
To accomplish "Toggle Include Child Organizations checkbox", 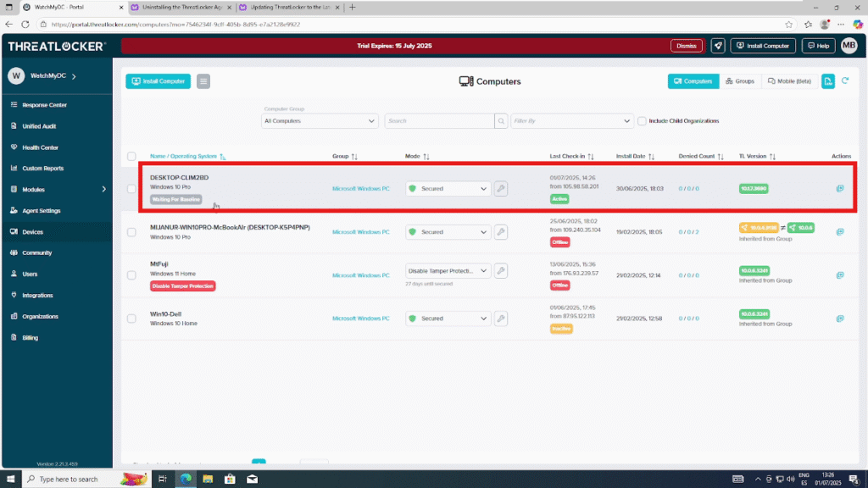I will [x=642, y=121].
